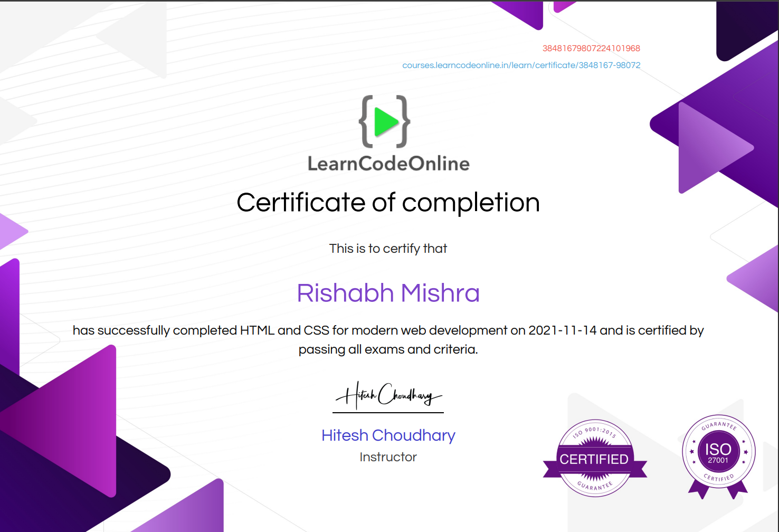Click the handwritten Hitesh Choudhary signature
779x532 pixels.
coord(389,395)
